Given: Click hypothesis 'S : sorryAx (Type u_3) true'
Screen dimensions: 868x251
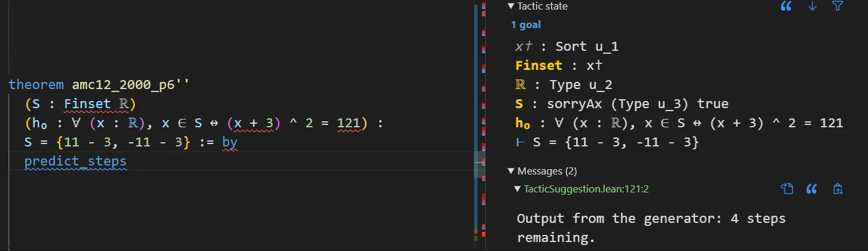Looking at the screenshot, I should (x=622, y=104).
